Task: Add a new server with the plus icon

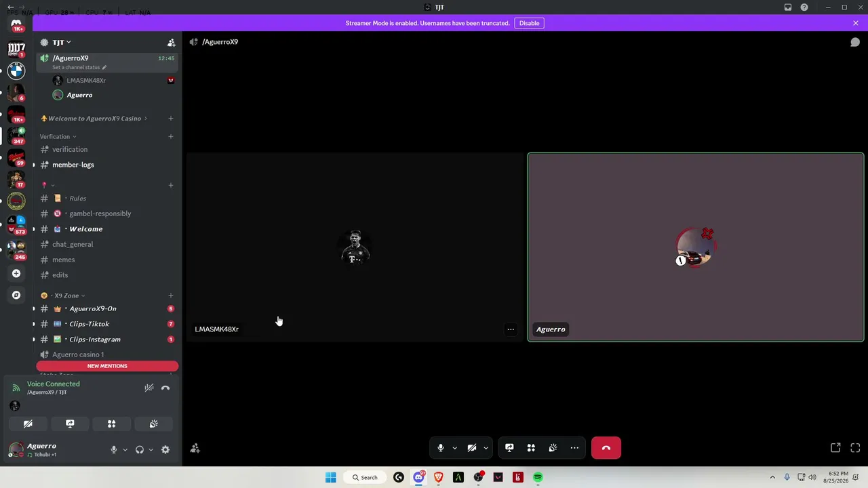Action: click(16, 274)
